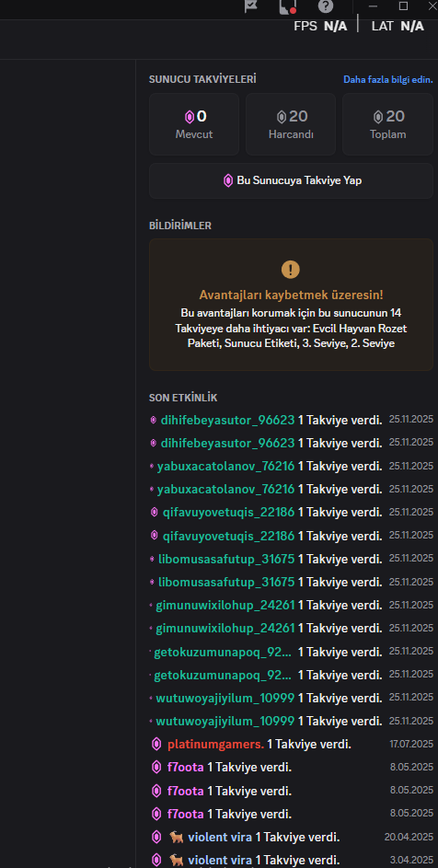Viewport: 438px width, 868px height.
Task: Select the Mevcut boosts card
Action: click(194, 124)
